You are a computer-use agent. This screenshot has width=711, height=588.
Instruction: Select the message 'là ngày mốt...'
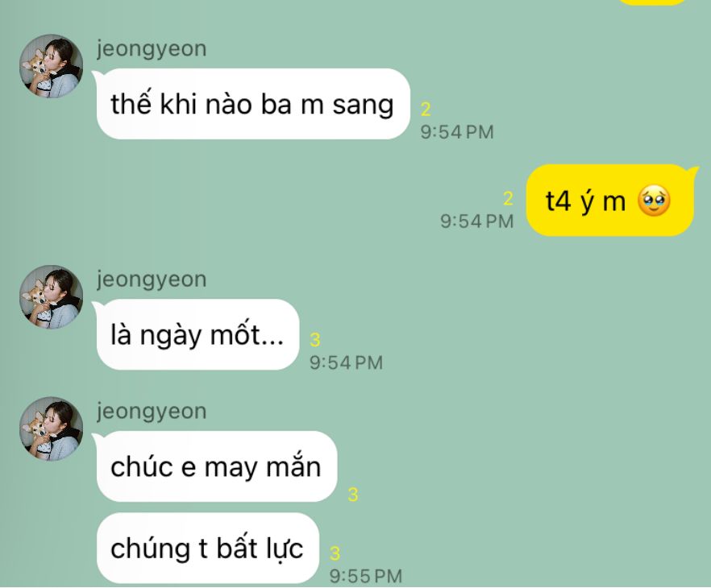[x=197, y=334]
